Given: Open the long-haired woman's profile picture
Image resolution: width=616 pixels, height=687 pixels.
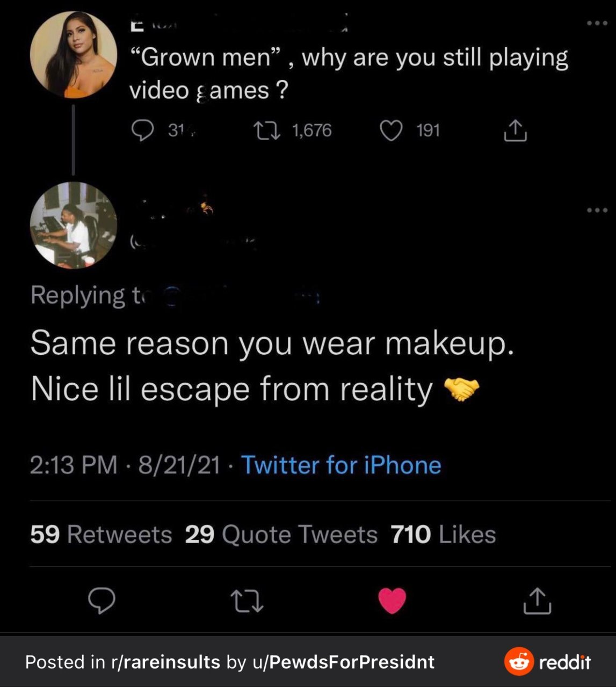Looking at the screenshot, I should coord(74,55).
